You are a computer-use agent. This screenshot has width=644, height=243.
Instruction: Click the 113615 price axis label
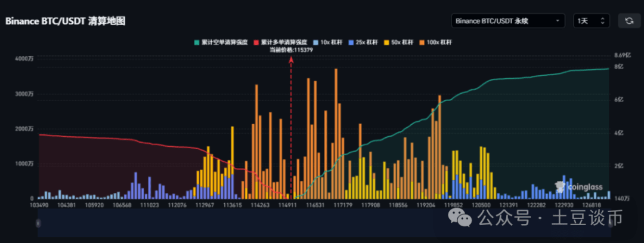[233, 205]
